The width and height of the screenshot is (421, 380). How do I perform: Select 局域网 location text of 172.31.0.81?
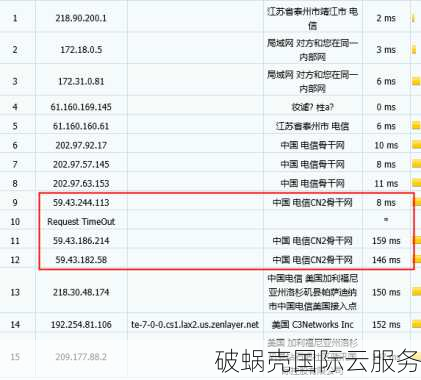(x=312, y=82)
